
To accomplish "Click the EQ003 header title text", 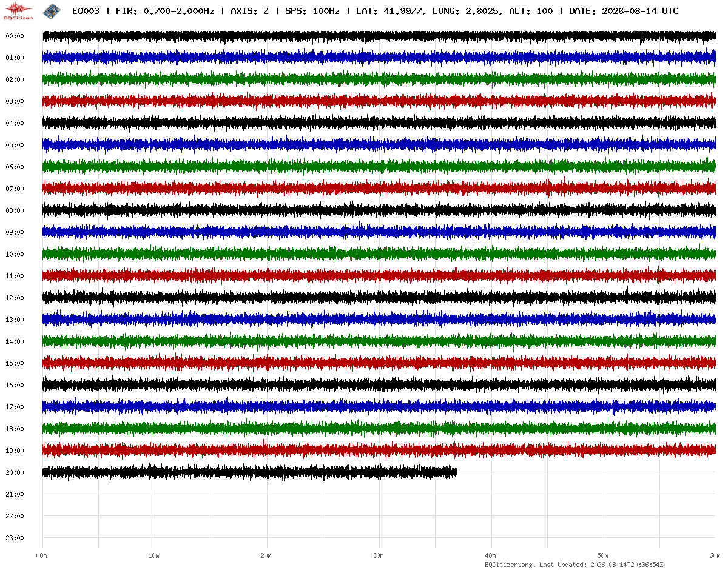I will pyautogui.click(x=376, y=11).
